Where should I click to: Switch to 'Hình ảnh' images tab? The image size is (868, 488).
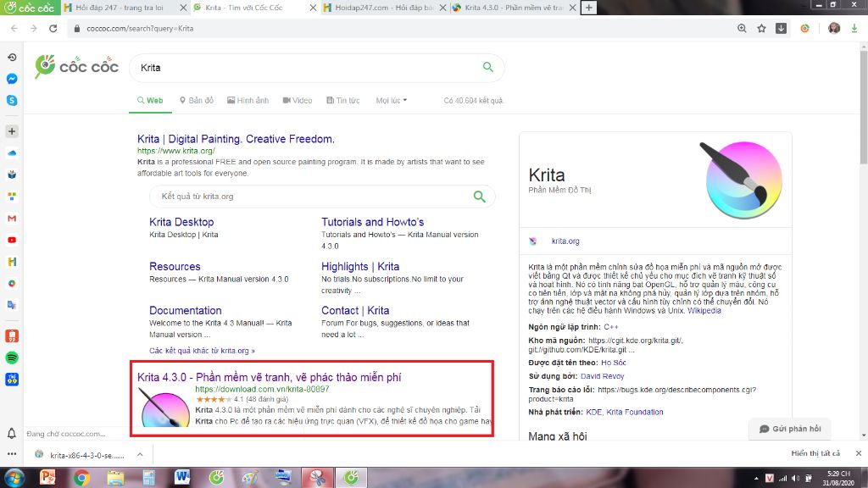(x=248, y=101)
